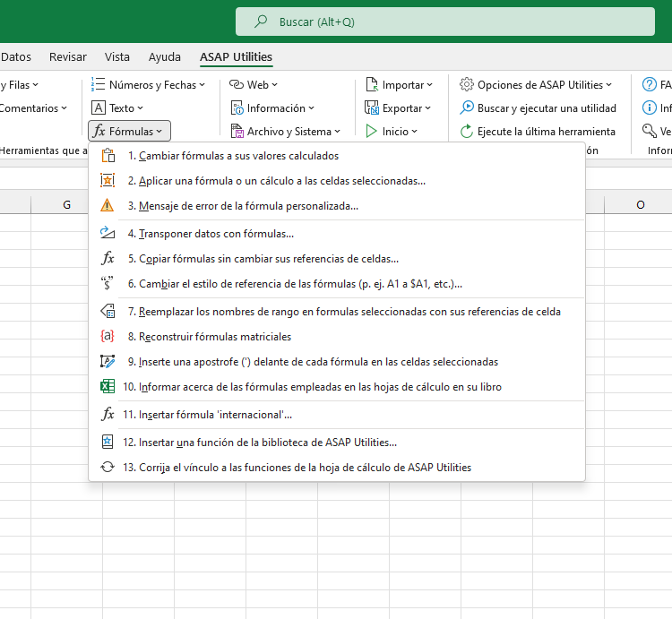Open the Texto dropdown menu
This screenshot has width=672, height=619.
[x=117, y=108]
